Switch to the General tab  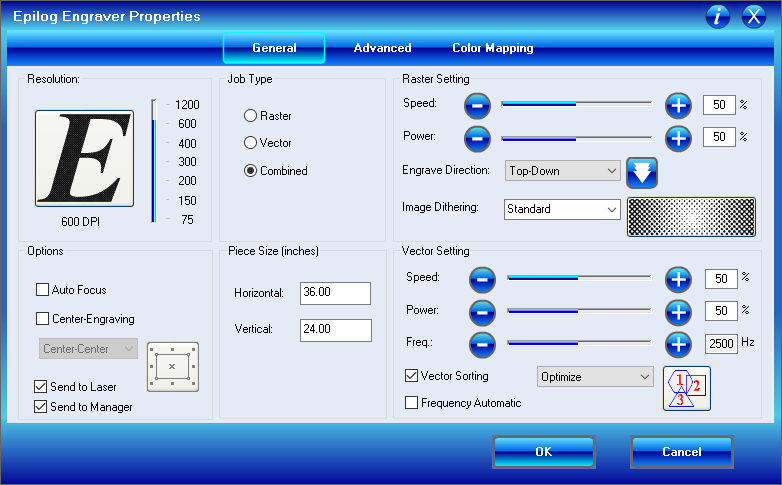274,48
